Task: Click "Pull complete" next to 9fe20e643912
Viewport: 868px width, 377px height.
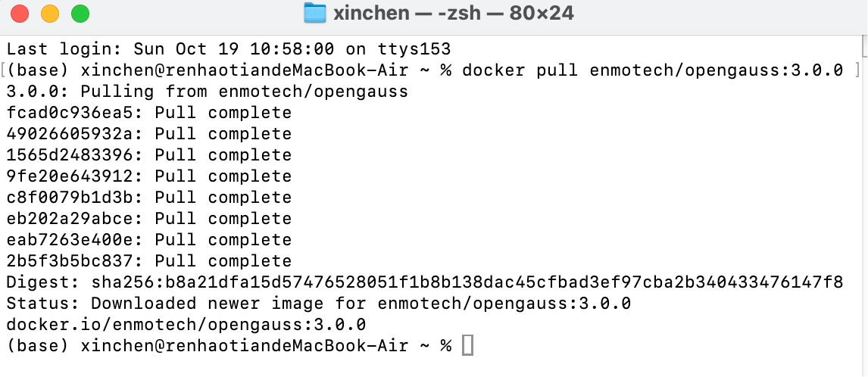Action: tap(223, 176)
